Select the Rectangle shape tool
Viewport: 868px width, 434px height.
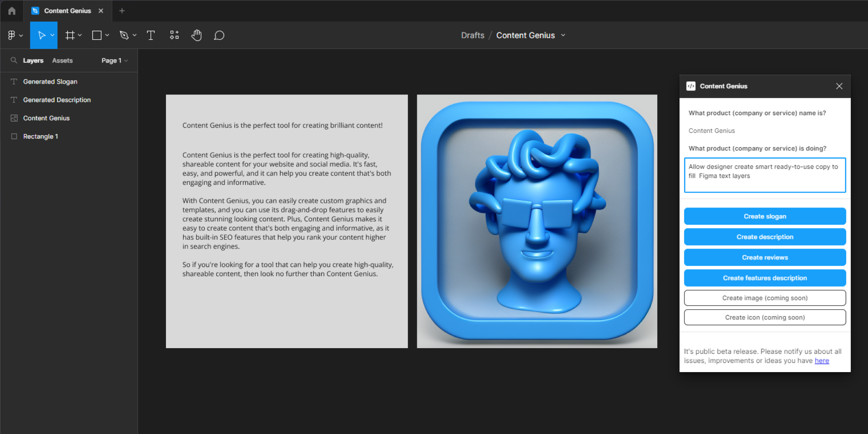tap(97, 35)
